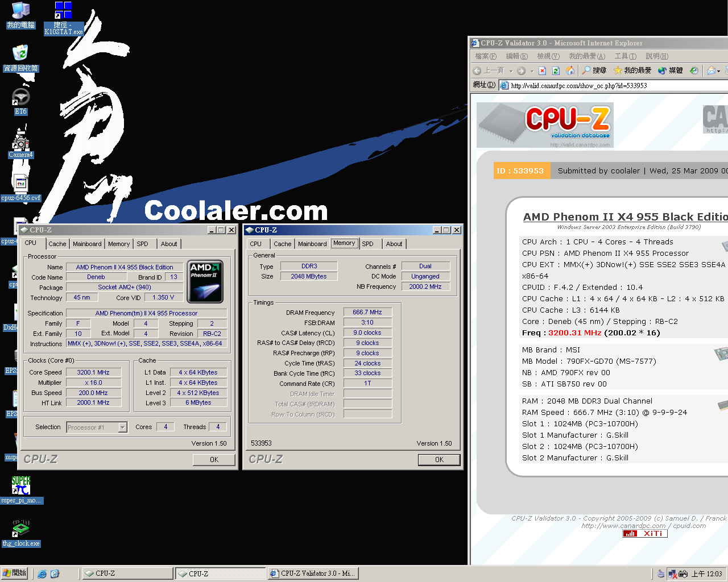Open the Favorites (我的最愛) menu in the IE menu bar

point(587,56)
